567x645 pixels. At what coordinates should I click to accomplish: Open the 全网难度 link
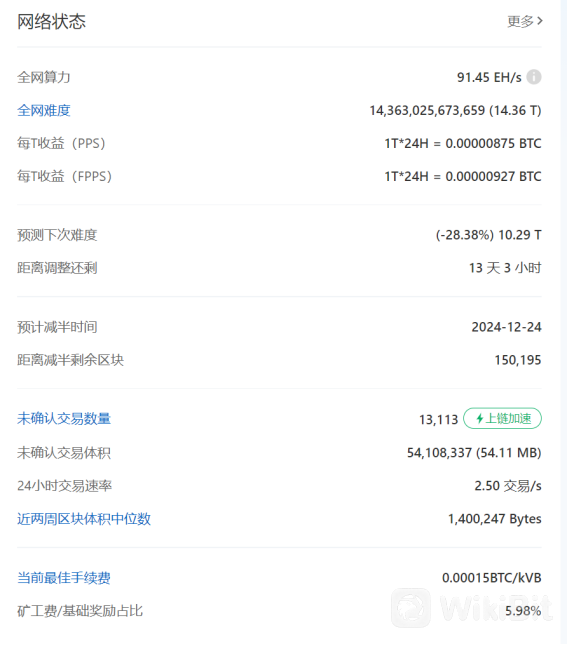[44, 110]
